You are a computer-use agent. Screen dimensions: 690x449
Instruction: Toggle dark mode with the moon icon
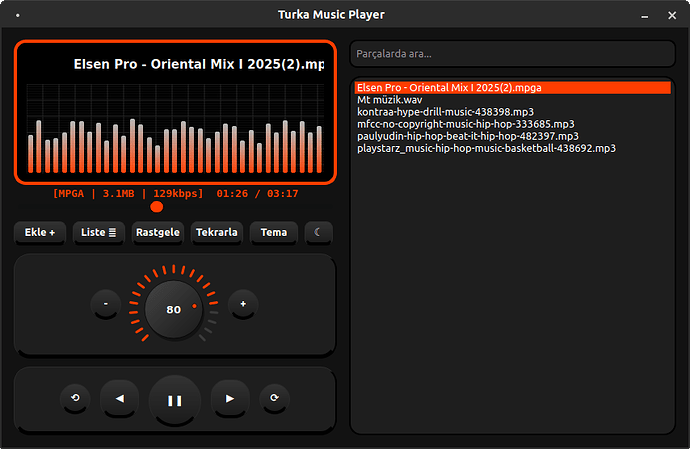coord(318,232)
